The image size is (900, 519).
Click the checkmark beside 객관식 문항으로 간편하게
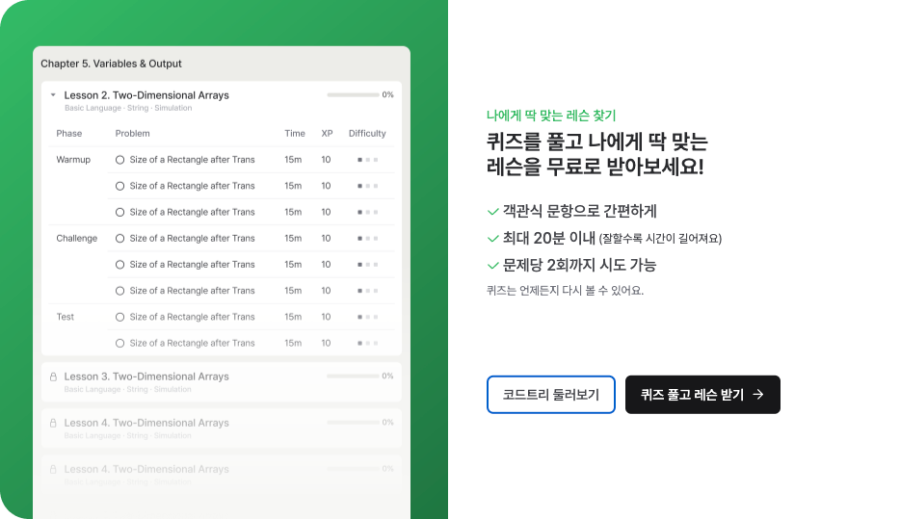(492, 212)
